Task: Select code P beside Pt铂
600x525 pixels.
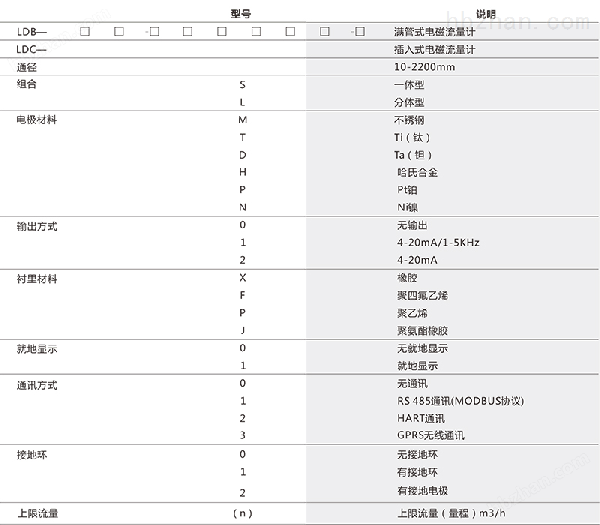Action: 243,190
